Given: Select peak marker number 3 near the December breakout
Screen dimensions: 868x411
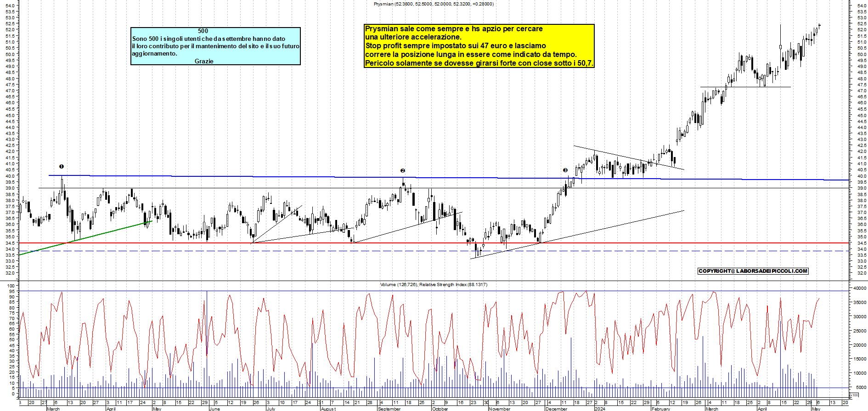Looking at the screenshot, I should pyautogui.click(x=565, y=170).
